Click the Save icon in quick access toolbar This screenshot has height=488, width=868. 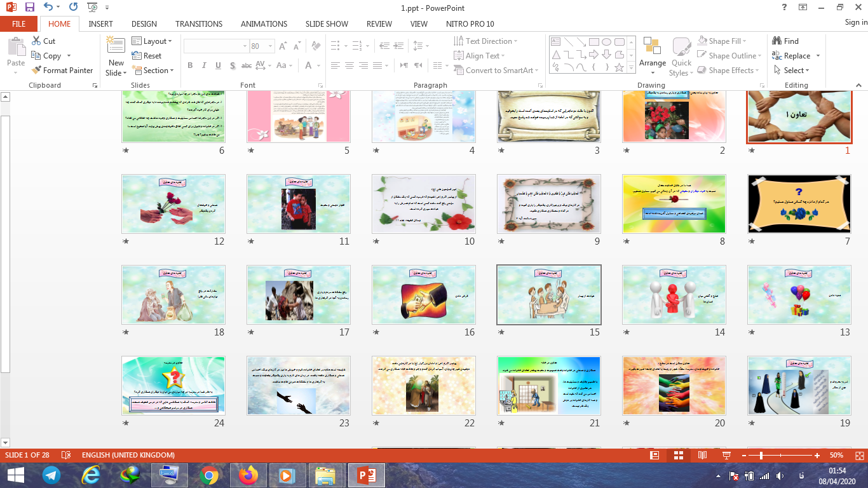coord(29,8)
